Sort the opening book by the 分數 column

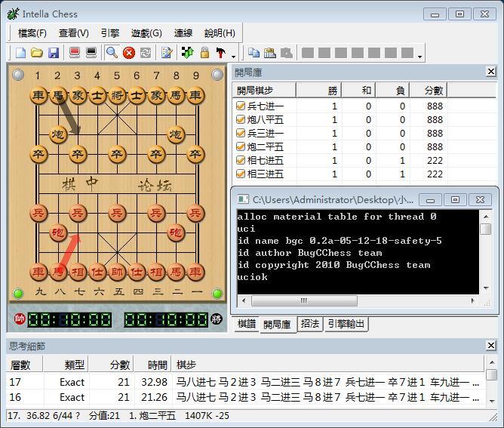[x=428, y=91]
